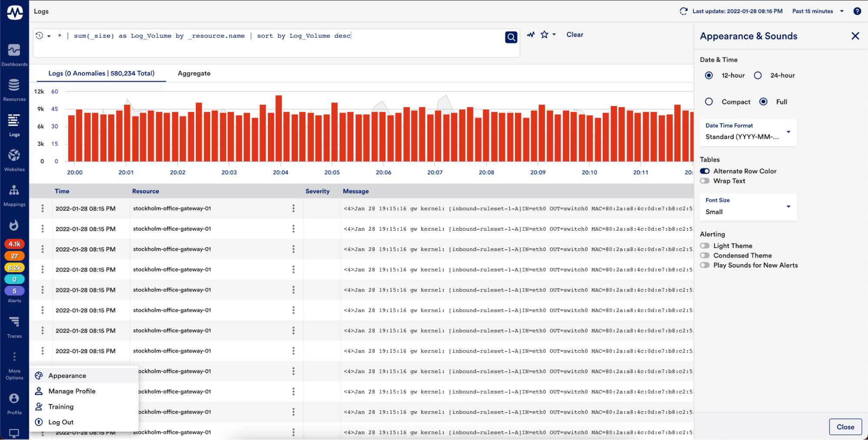Refresh logs using the refresh icon

(683, 11)
